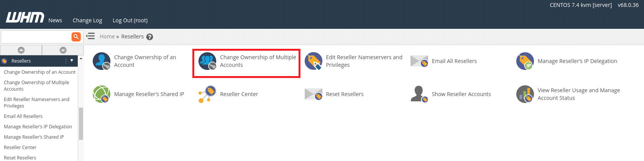Screen dimensions: 644x161
Task: Click the Resellers breadcrumb text
Action: 132,37
